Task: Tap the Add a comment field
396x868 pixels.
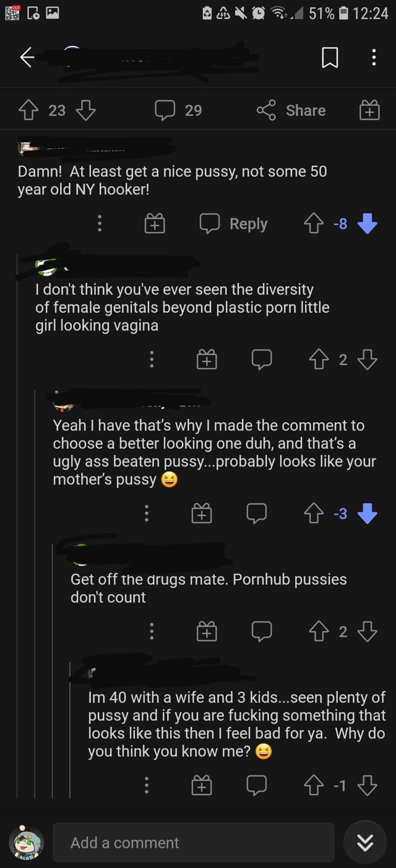Action: pos(193,843)
